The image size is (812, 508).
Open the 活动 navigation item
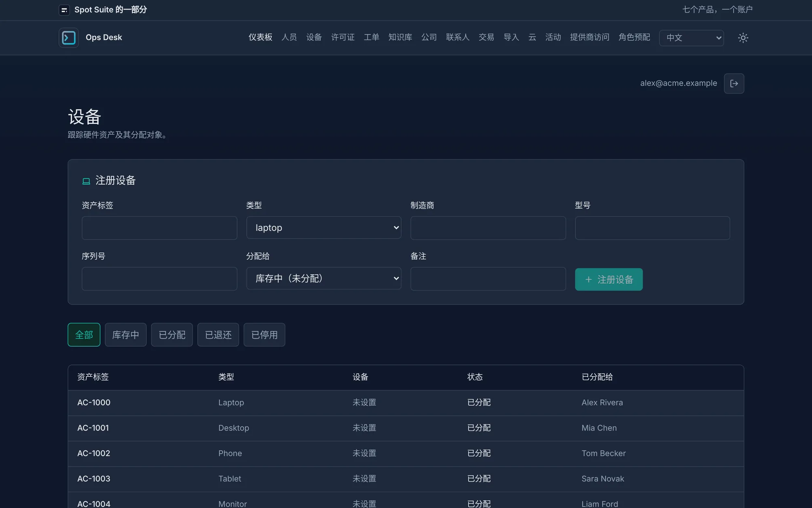(x=553, y=37)
